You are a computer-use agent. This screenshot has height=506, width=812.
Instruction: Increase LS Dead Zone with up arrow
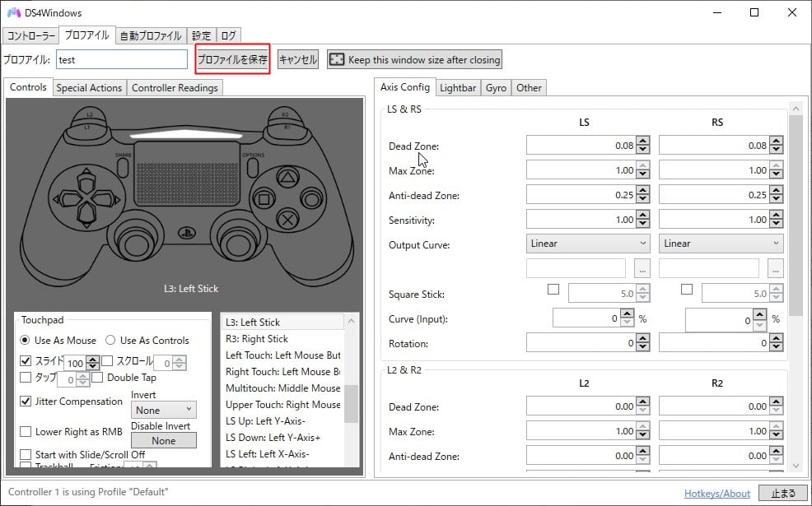click(642, 141)
